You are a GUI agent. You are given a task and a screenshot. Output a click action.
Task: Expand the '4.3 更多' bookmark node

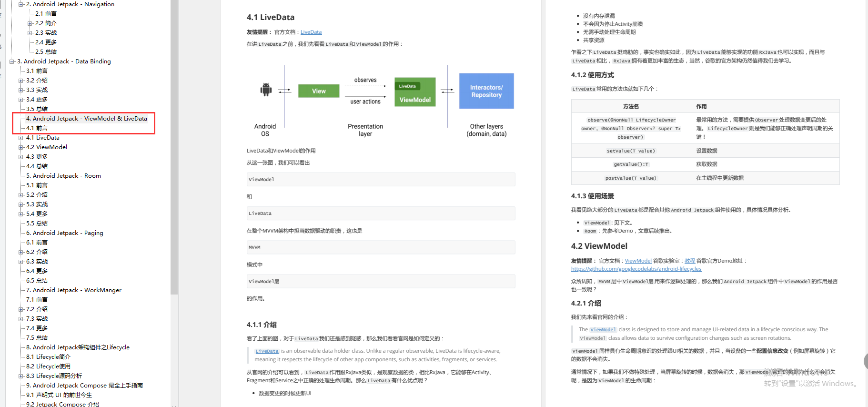click(20, 157)
